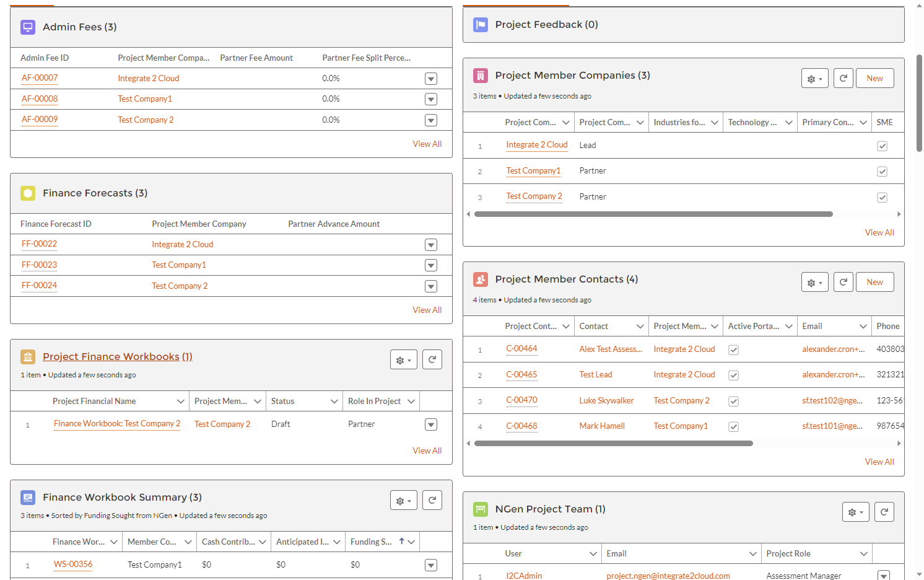This screenshot has height=580, width=924.
Task: Open gear settings for Project Member Companies
Action: (x=815, y=78)
